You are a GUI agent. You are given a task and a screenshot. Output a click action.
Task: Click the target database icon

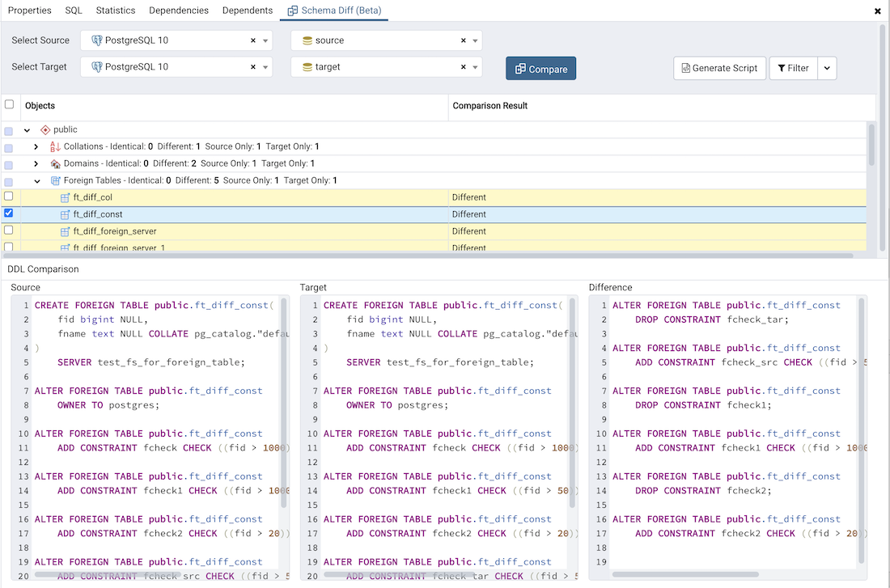coord(307,67)
